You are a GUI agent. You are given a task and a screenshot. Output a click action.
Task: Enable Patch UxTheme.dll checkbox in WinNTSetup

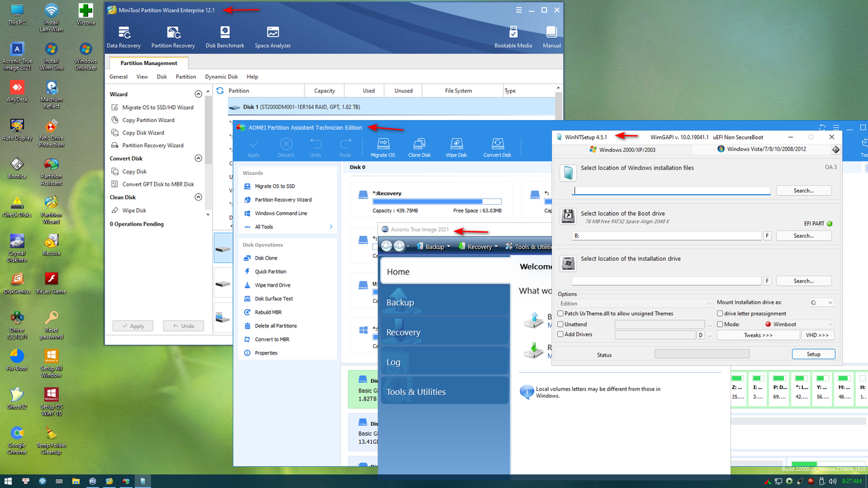point(560,314)
